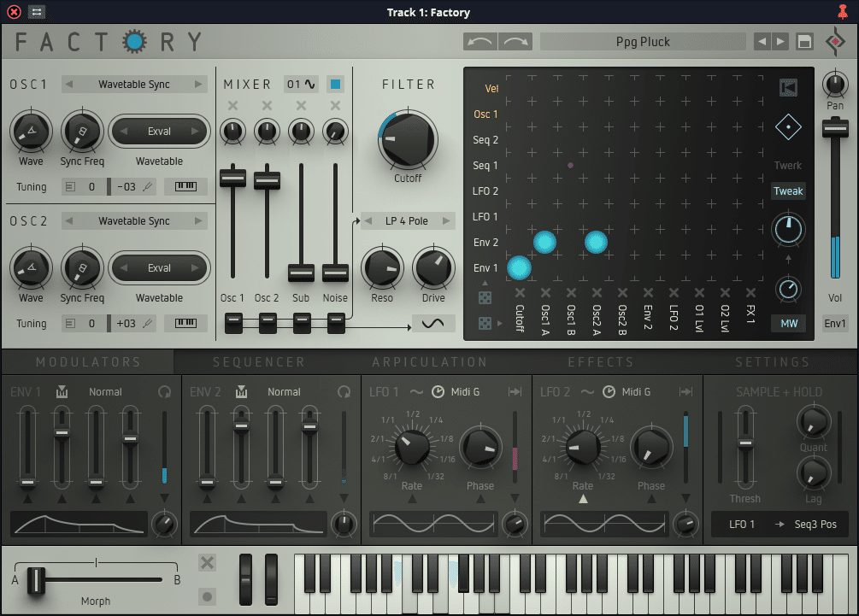Click the Osc 1 mixer fader handle
859x616 pixels.
(x=232, y=178)
